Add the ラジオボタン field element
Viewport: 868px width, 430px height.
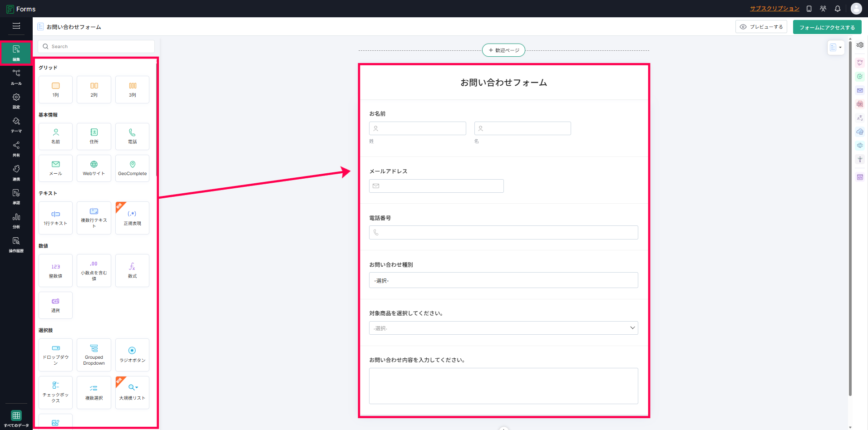(x=132, y=355)
